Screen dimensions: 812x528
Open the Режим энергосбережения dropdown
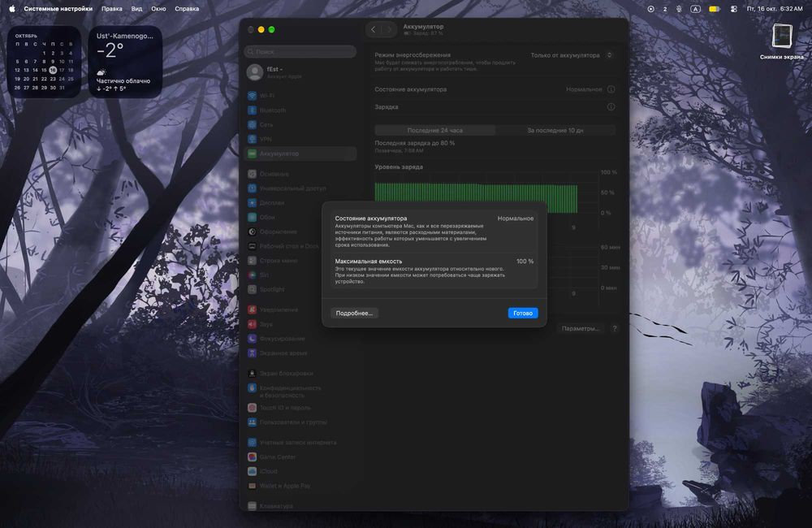pos(572,55)
